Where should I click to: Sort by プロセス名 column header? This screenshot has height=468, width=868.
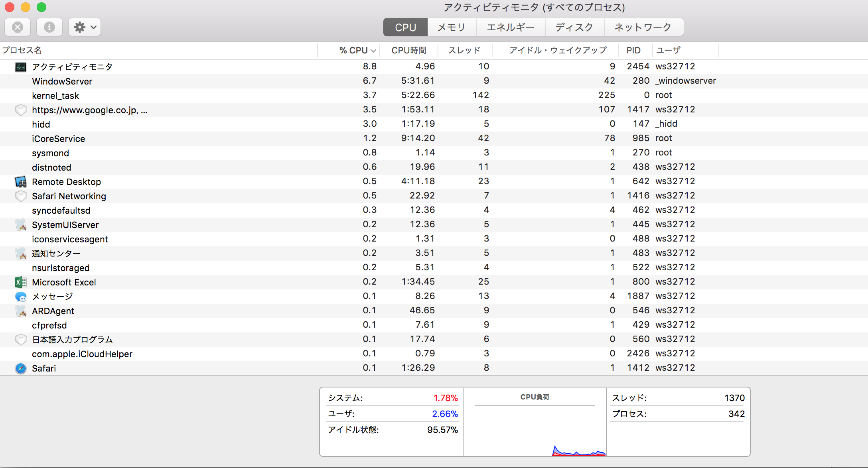click(22, 50)
